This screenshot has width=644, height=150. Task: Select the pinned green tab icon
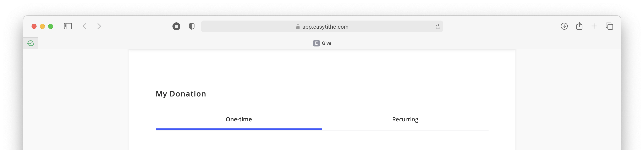click(31, 43)
